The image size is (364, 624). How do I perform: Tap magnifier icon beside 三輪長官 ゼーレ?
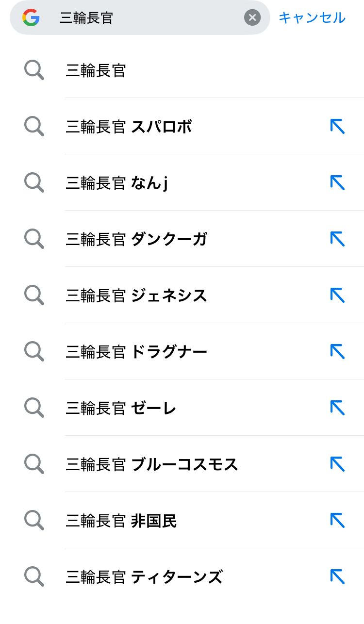tap(34, 408)
